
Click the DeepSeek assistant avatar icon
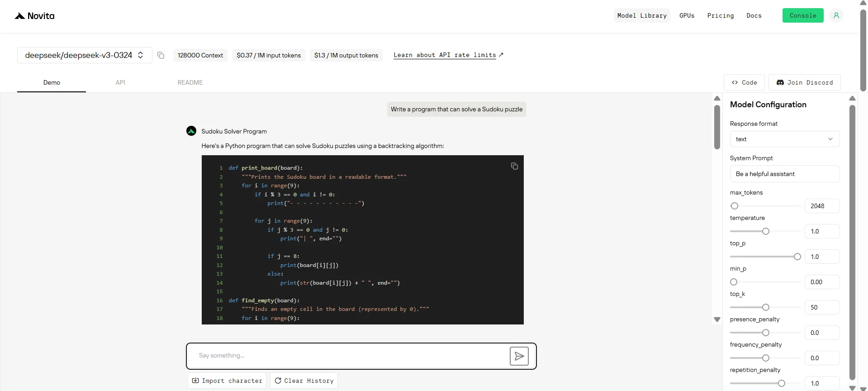tap(191, 131)
